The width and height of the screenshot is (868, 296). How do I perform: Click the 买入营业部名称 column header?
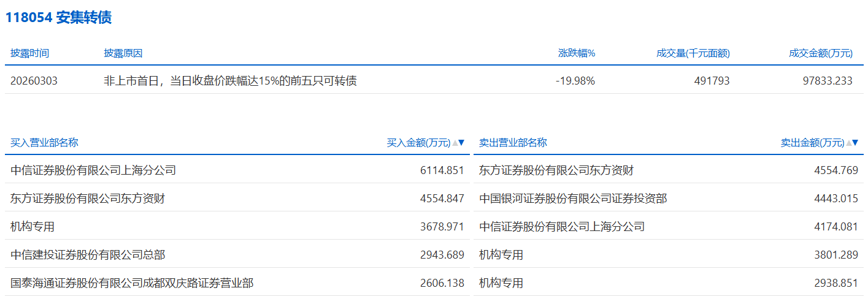[44, 143]
